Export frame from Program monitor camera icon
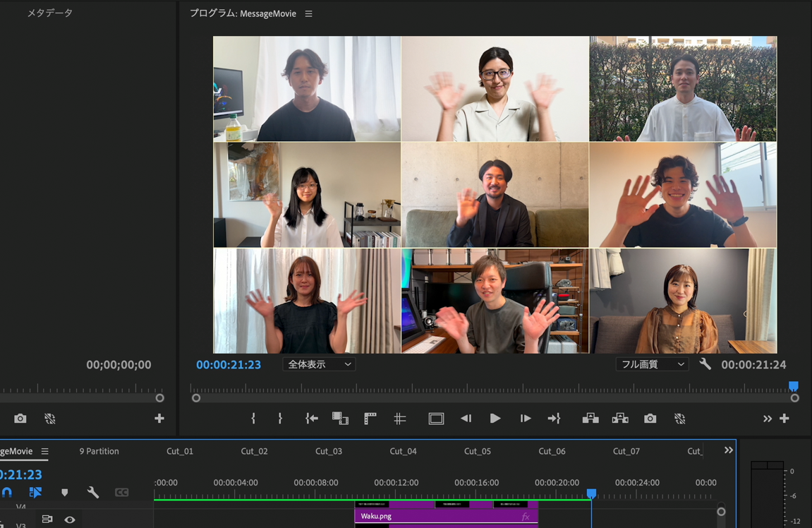The image size is (812, 528). [650, 418]
